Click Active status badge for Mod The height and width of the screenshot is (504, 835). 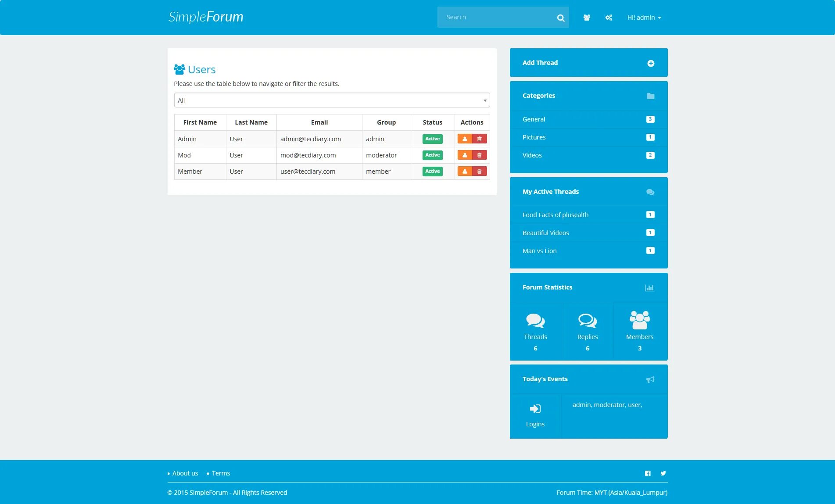[432, 155]
